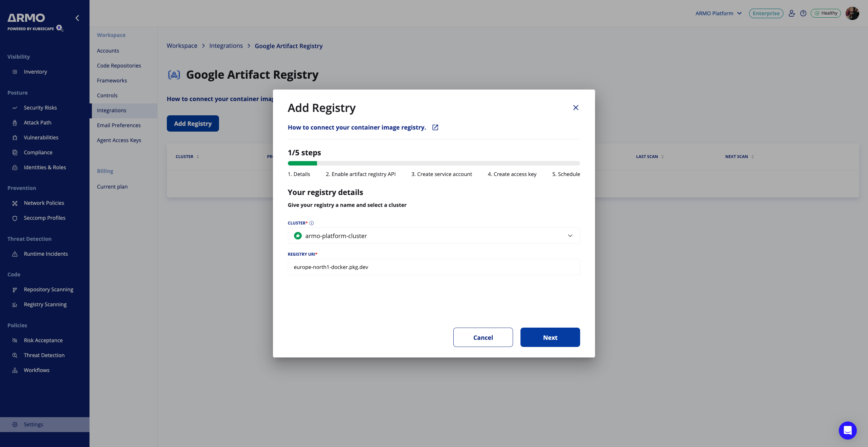Open the user profile avatar
868x447 pixels.
pos(852,13)
